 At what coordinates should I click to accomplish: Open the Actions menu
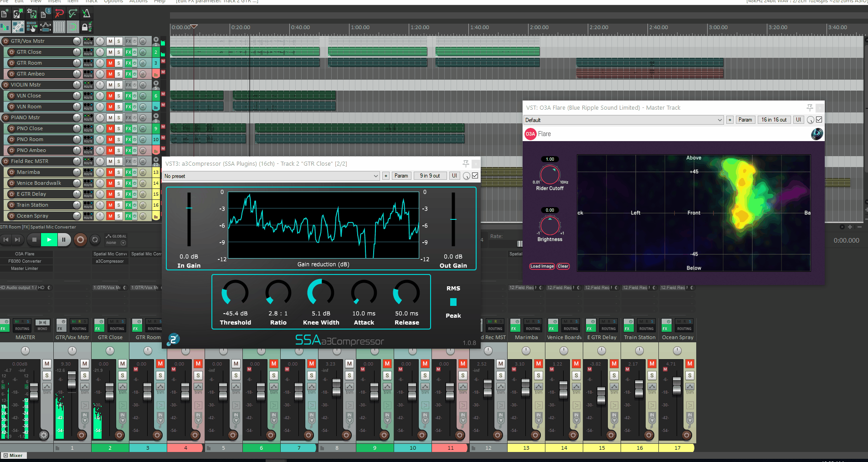[x=138, y=1]
